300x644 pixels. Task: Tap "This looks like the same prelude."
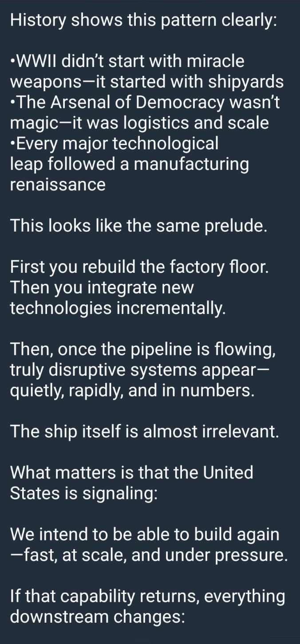coord(139,226)
